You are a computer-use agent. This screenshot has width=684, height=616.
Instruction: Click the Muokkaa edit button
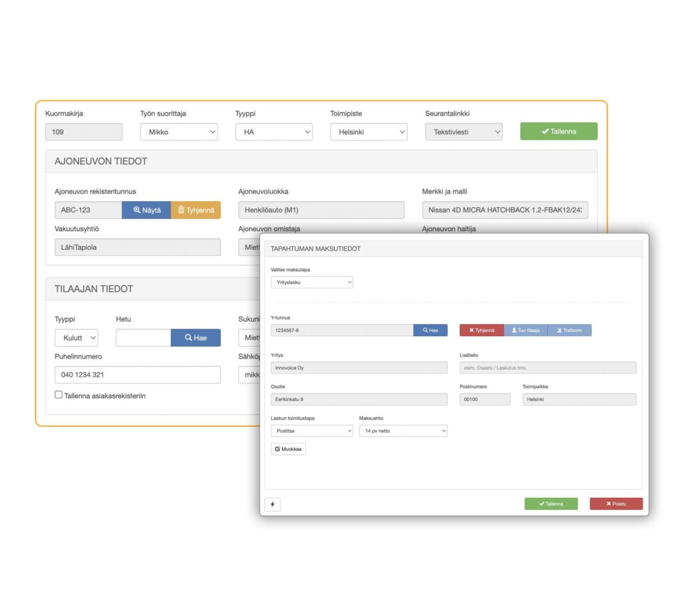click(x=289, y=449)
